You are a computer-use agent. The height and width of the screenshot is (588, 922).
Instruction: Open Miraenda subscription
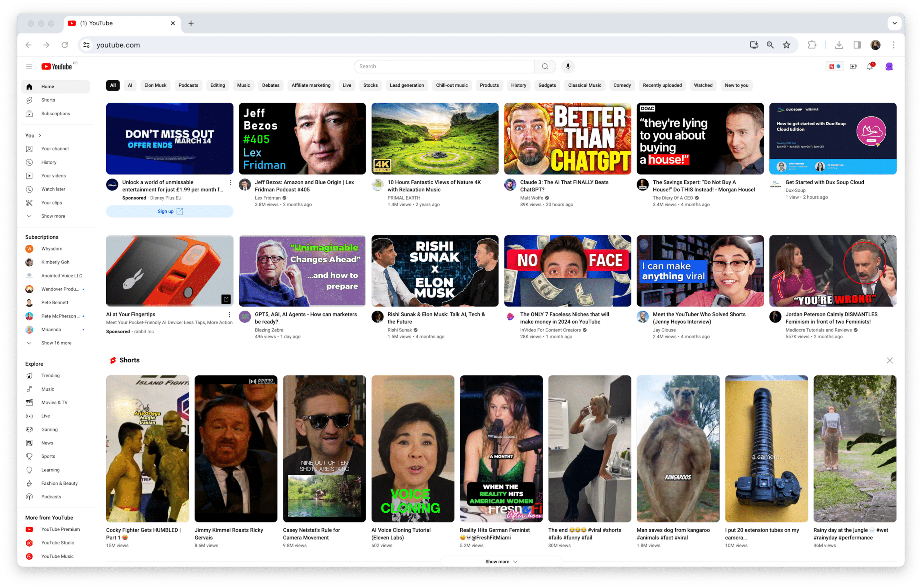point(55,329)
